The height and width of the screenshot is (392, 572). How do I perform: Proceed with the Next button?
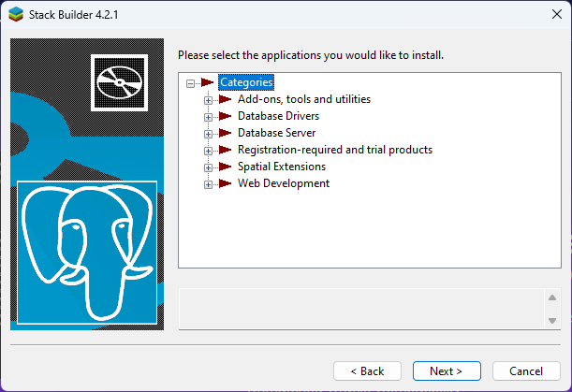coord(447,370)
